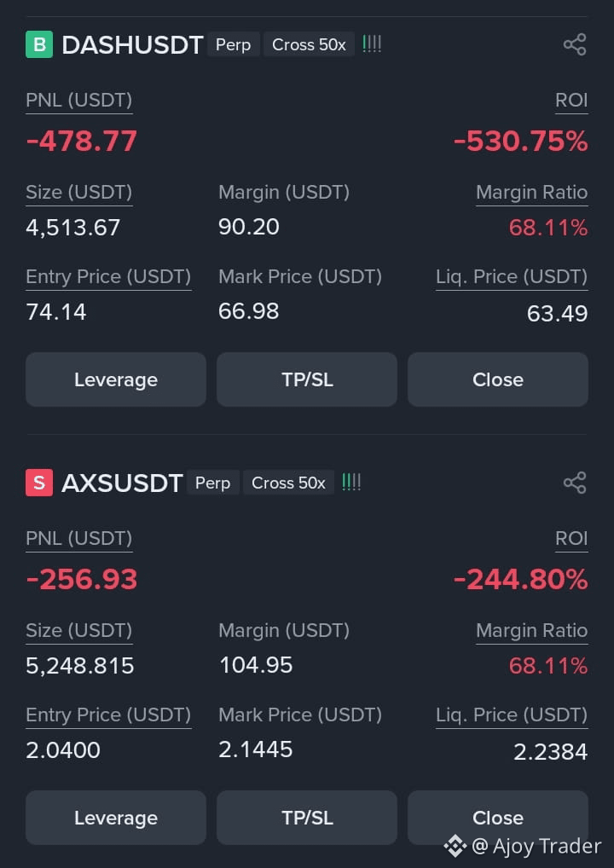Tap the ADL indicator bars for AXSUSDT
The image size is (614, 868).
pyautogui.click(x=351, y=482)
